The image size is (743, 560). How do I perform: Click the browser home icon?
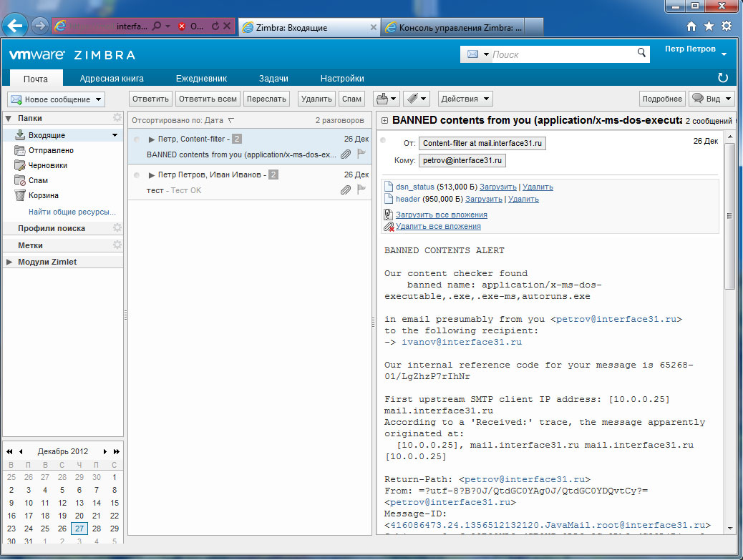coord(691,26)
